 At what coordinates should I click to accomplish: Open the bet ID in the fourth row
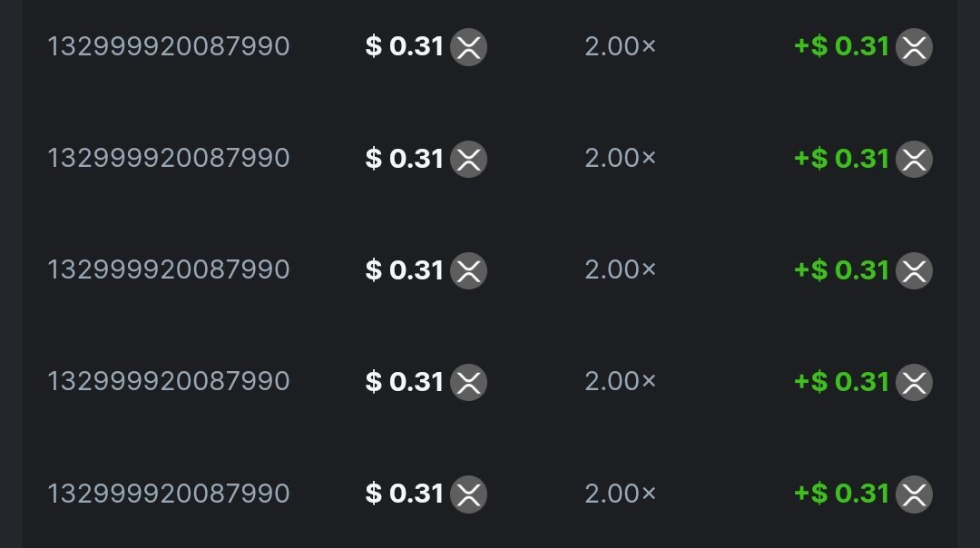168,381
